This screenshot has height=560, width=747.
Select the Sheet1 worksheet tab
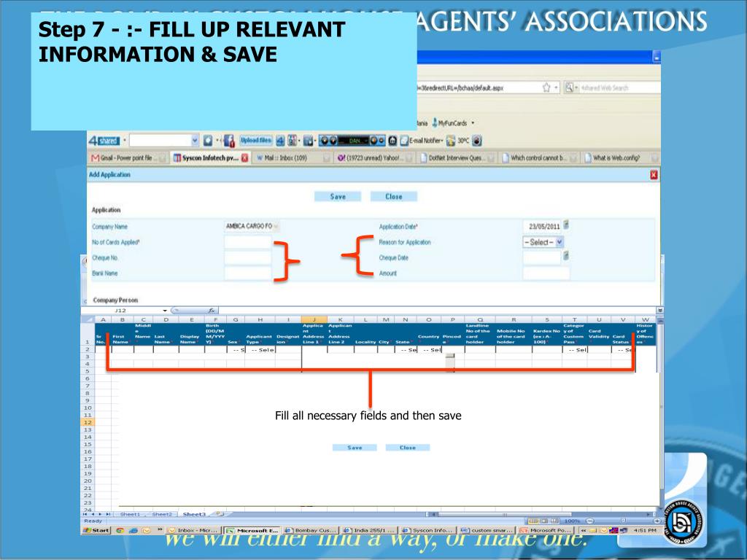click(130, 514)
